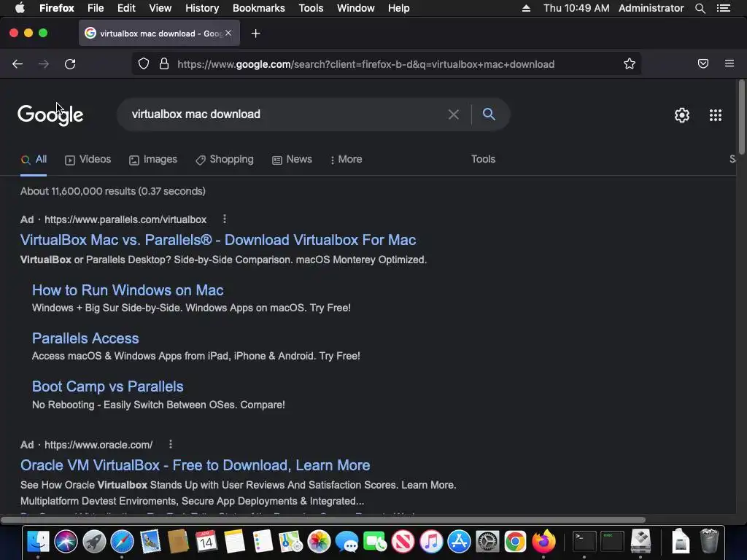Click the Google search text field
The width and height of the screenshot is (747, 560).
(286, 114)
